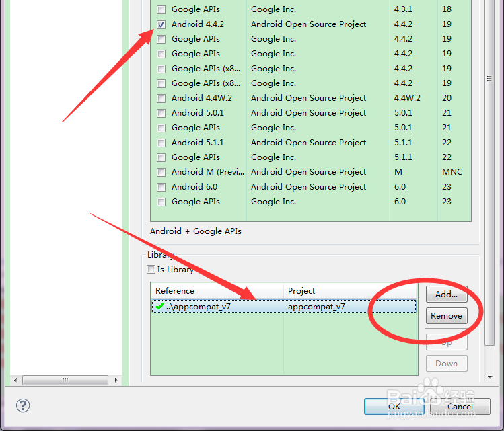The height and width of the screenshot is (431, 504).
Task: Check Google APIs 5.0.1 API 21 checkbox
Action: coord(161,128)
